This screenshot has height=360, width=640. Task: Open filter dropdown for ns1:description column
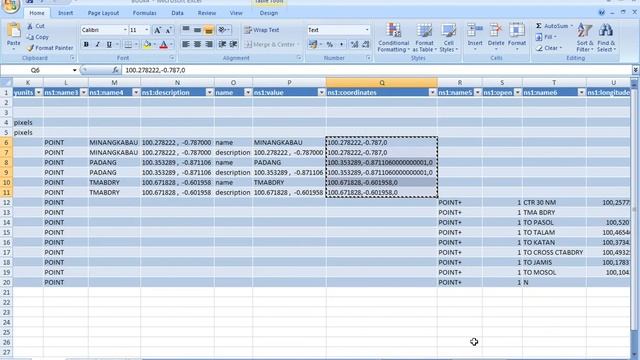[x=209, y=93]
